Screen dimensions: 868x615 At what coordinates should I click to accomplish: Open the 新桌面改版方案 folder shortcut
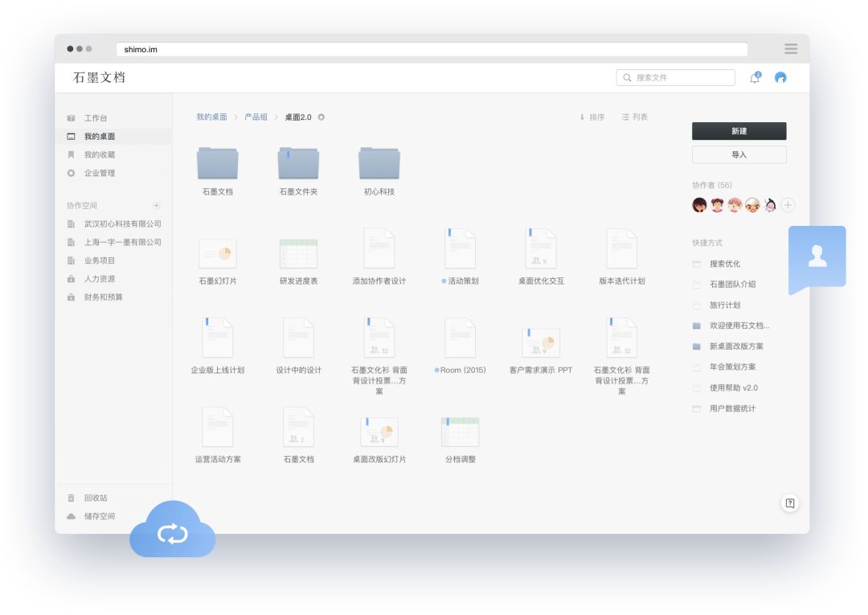(x=728, y=346)
